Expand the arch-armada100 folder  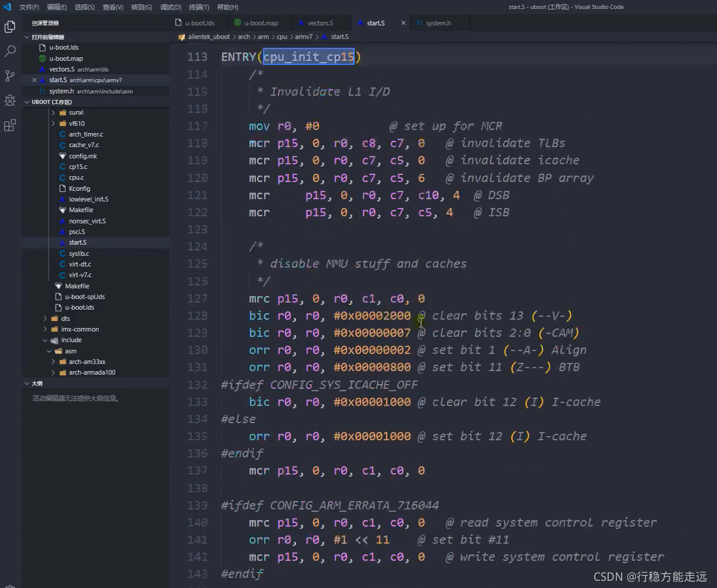point(92,372)
